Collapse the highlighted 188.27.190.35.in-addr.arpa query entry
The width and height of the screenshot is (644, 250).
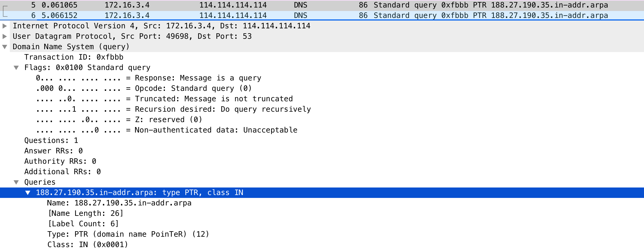[28, 193]
